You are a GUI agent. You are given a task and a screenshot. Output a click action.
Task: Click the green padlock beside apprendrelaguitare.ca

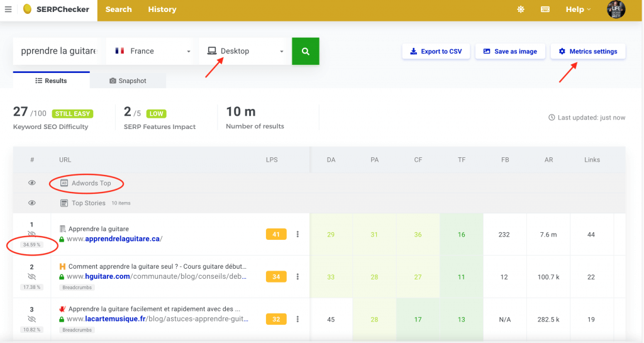pos(62,239)
